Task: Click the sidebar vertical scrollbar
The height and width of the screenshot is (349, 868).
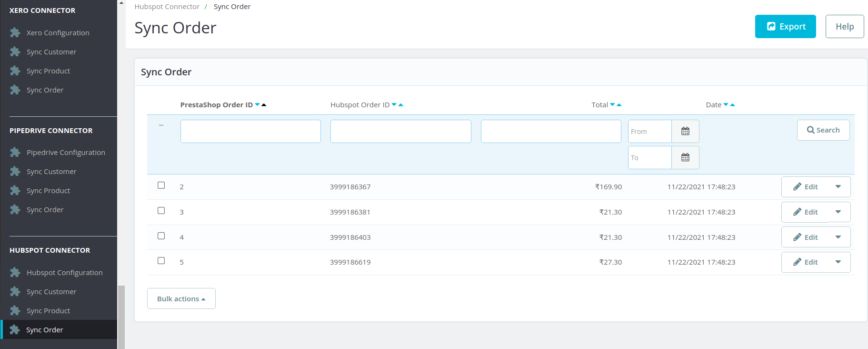Action: point(121,317)
